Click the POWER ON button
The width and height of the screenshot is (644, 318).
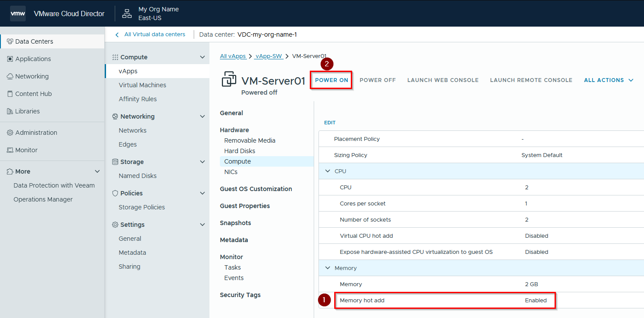[x=332, y=80]
